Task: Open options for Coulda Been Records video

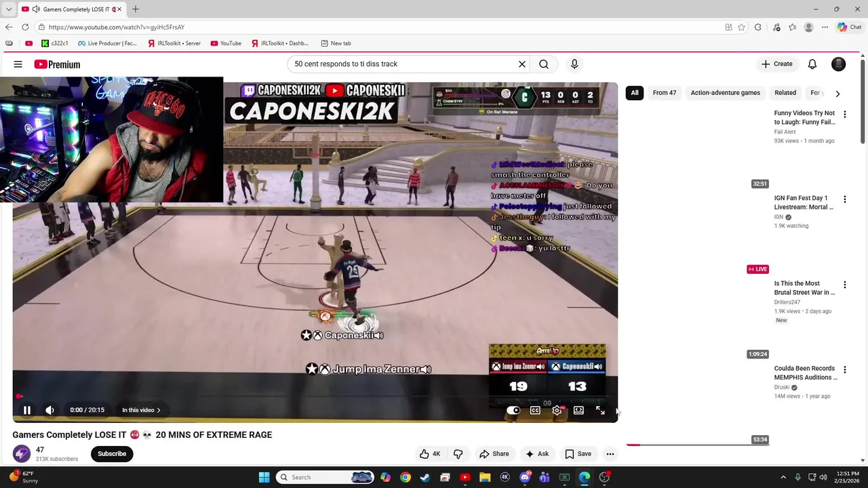Action: coord(845,369)
